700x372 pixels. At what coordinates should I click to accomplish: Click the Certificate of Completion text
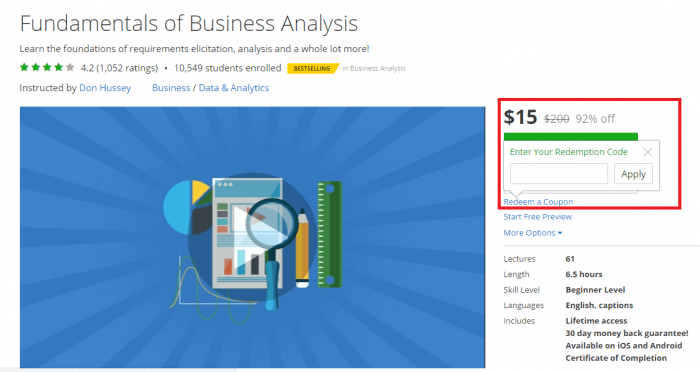click(616, 358)
